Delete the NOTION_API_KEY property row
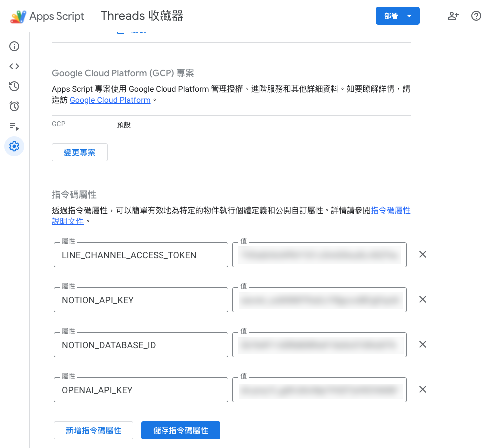 [422, 299]
